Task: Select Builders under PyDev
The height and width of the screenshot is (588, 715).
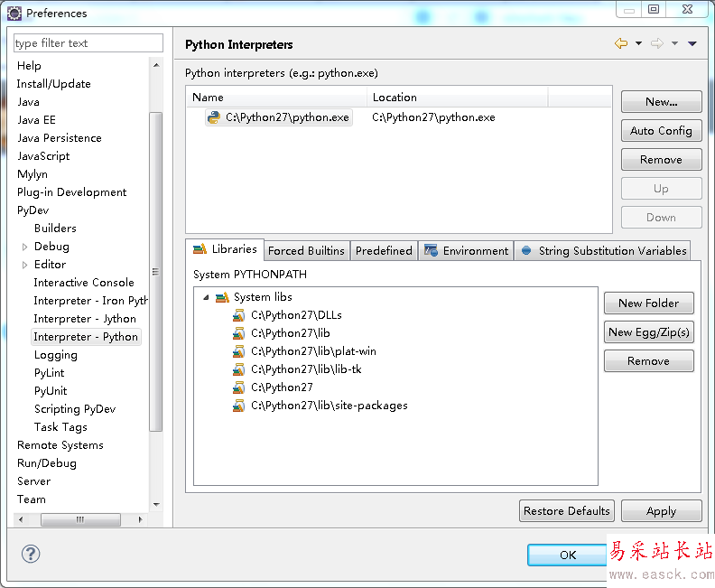Action: point(55,229)
